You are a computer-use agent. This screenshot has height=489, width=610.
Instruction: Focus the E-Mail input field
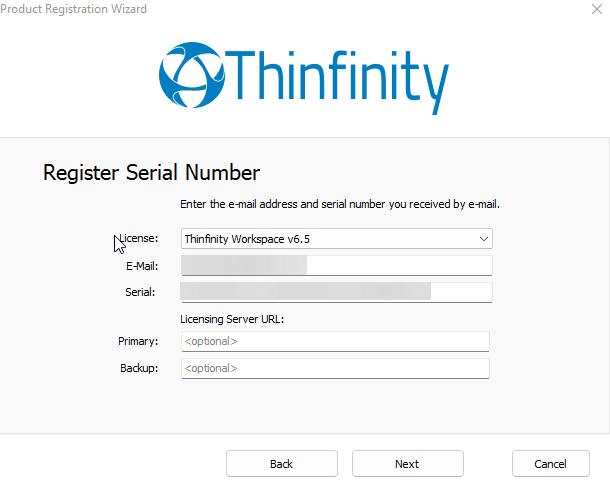(336, 265)
